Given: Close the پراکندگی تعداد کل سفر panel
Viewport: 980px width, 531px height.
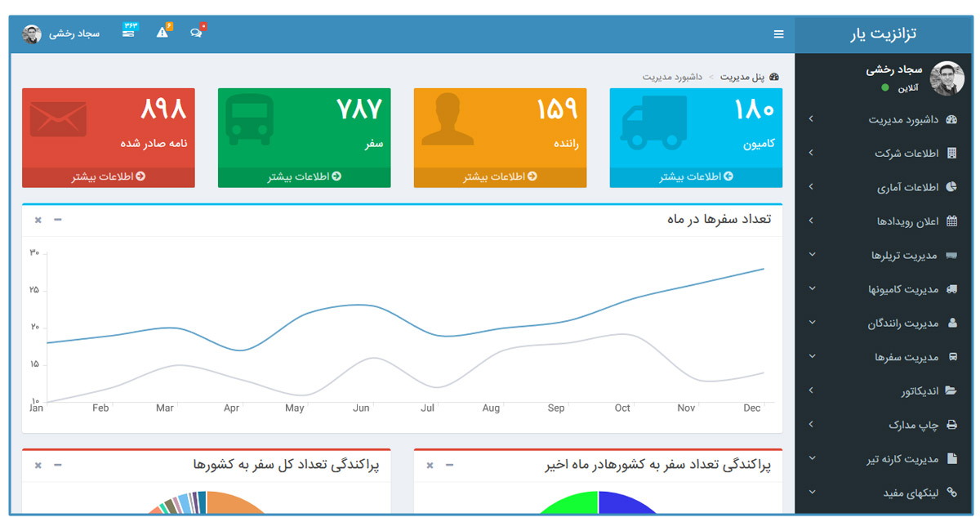Looking at the screenshot, I should pyautogui.click(x=38, y=466).
